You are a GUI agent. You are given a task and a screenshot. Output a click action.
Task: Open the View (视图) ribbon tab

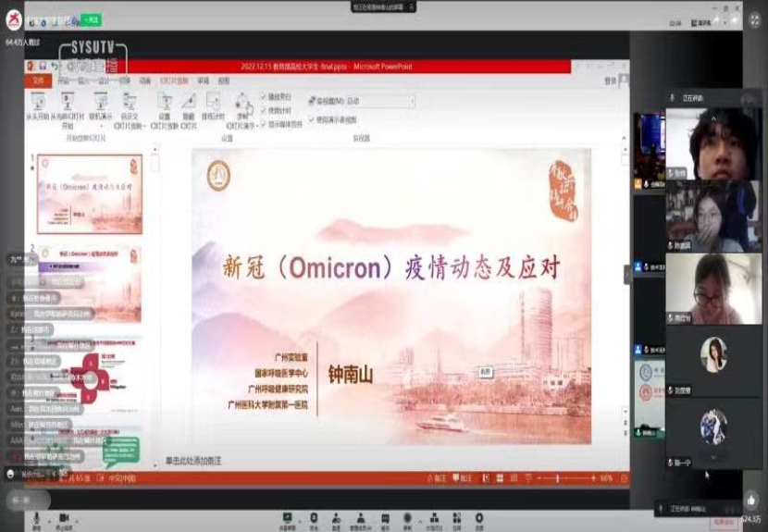pos(224,80)
